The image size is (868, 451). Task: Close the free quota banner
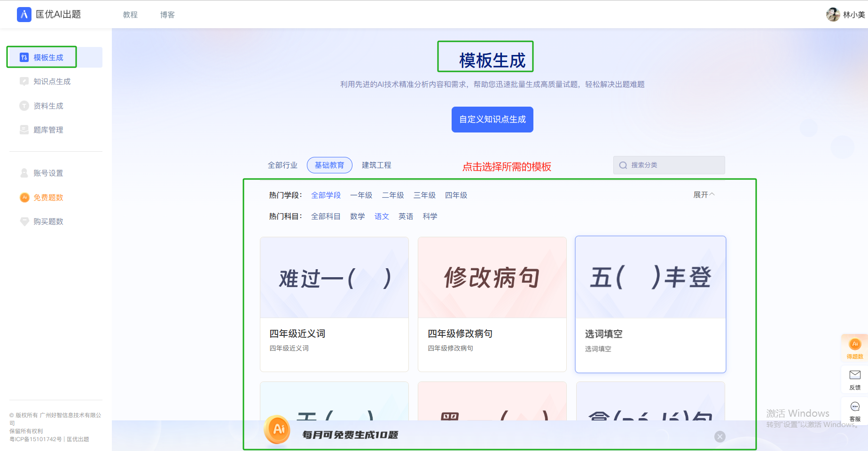point(719,436)
